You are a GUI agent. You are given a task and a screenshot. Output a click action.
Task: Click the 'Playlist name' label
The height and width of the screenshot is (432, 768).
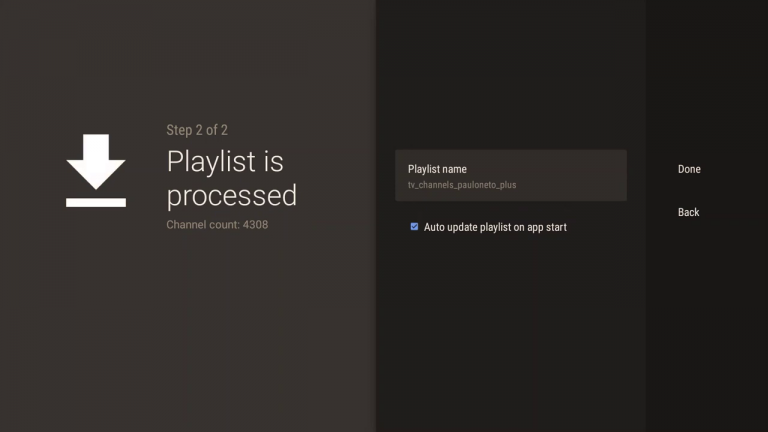[437, 169]
